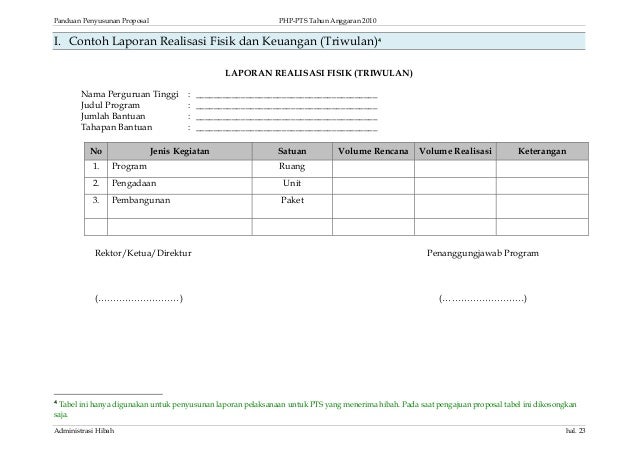Click the "Keterangan" column header
The image size is (638, 452).
point(542,151)
